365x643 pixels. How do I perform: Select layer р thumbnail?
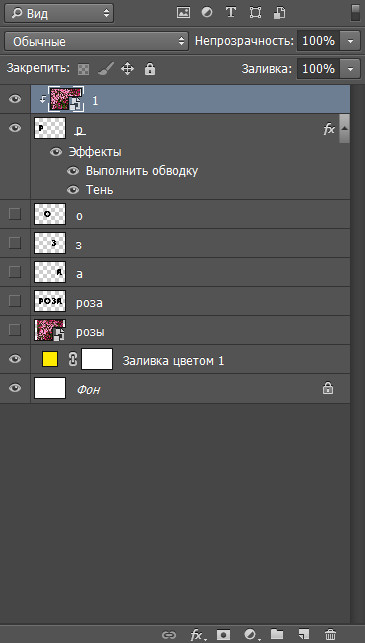tap(50, 128)
